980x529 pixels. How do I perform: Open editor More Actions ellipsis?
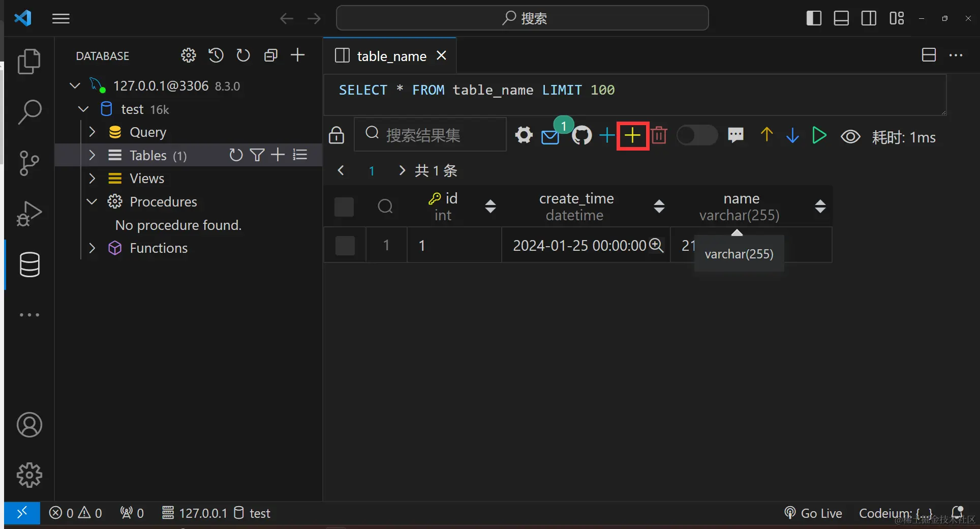(x=956, y=55)
